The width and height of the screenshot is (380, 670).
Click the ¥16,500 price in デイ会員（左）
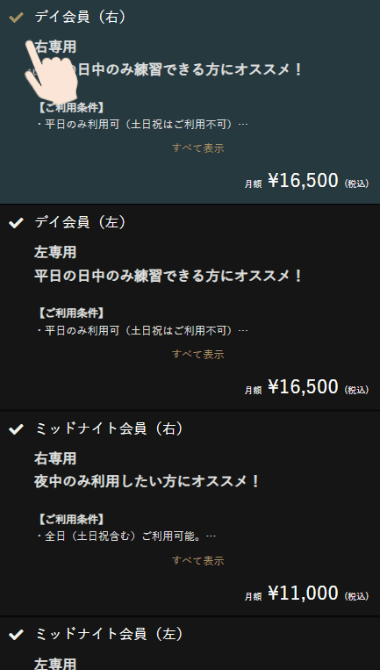303,387
